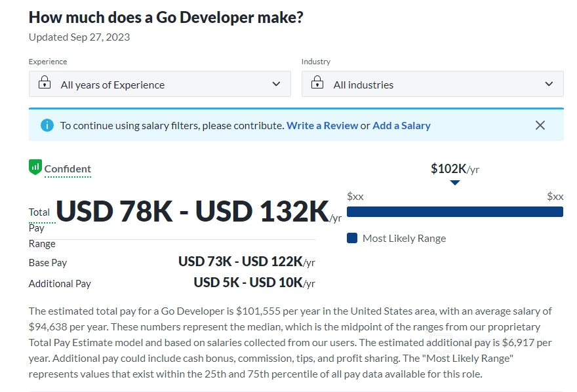
Task: Click the Go Developer salary heading
Action: pyautogui.click(x=166, y=18)
